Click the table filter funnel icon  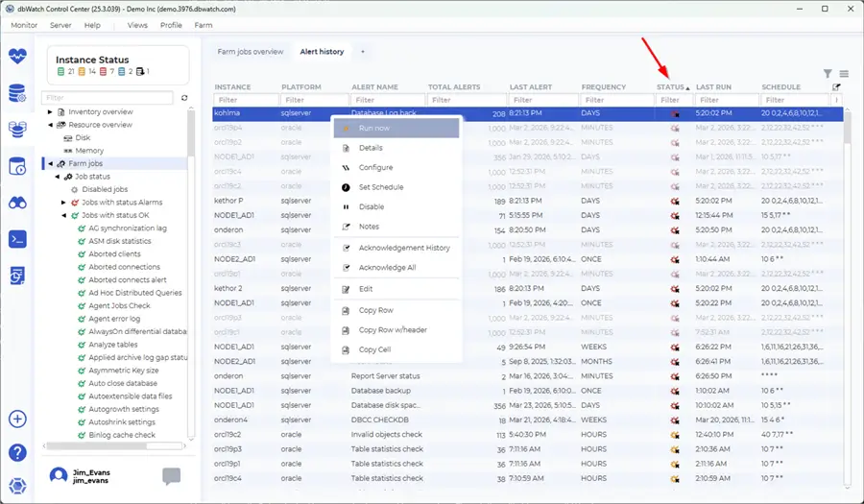(x=828, y=73)
